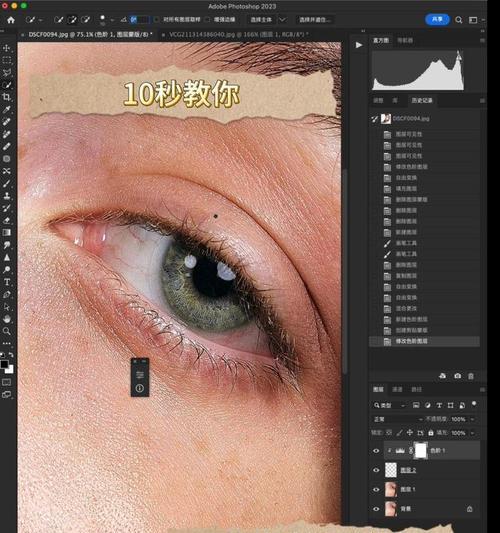Select the Rectangular Marquee tool
This screenshot has width=500, height=533.
click(x=6, y=60)
